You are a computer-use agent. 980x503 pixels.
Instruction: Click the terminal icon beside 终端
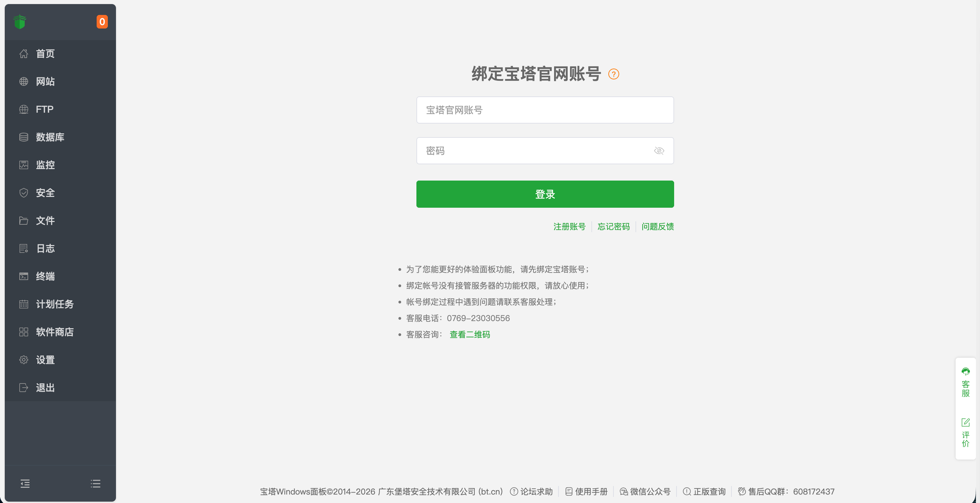point(24,276)
